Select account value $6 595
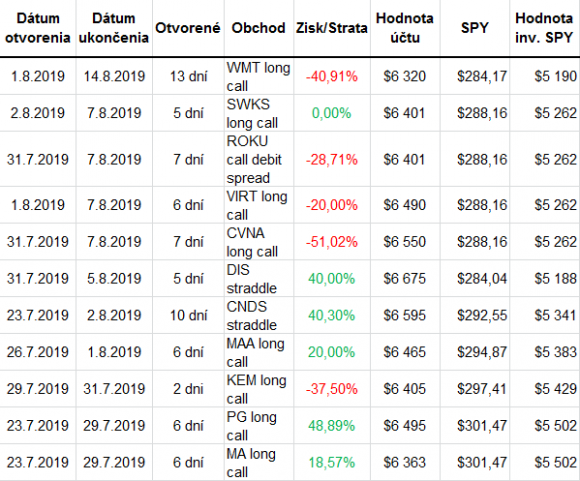The height and width of the screenshot is (481, 580). pyautogui.click(x=405, y=316)
